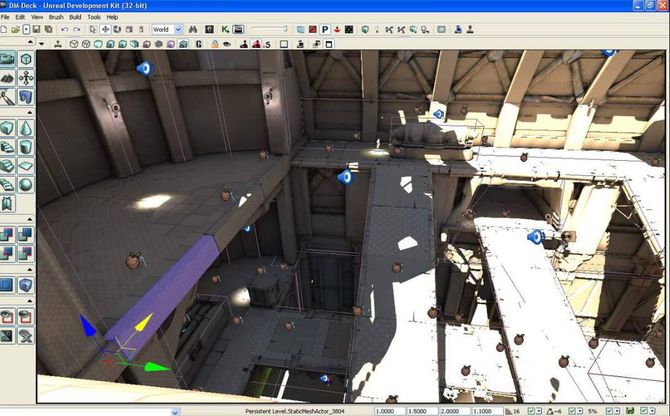This screenshot has height=416, width=670.
Task: Open the Matinee clapperboard icon
Action: tap(238, 29)
